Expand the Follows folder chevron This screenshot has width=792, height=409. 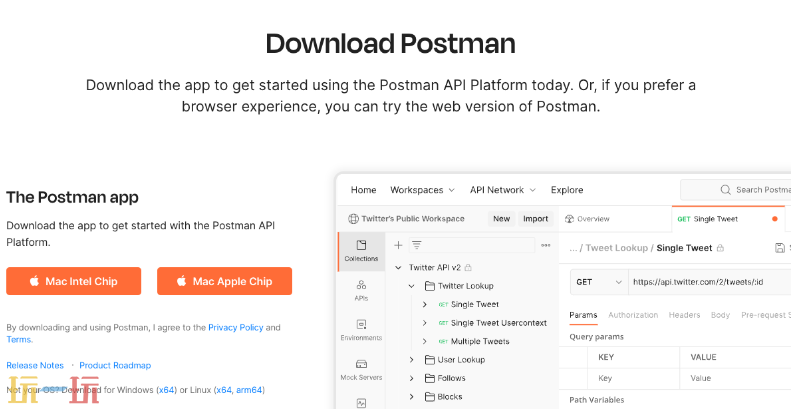tap(412, 378)
